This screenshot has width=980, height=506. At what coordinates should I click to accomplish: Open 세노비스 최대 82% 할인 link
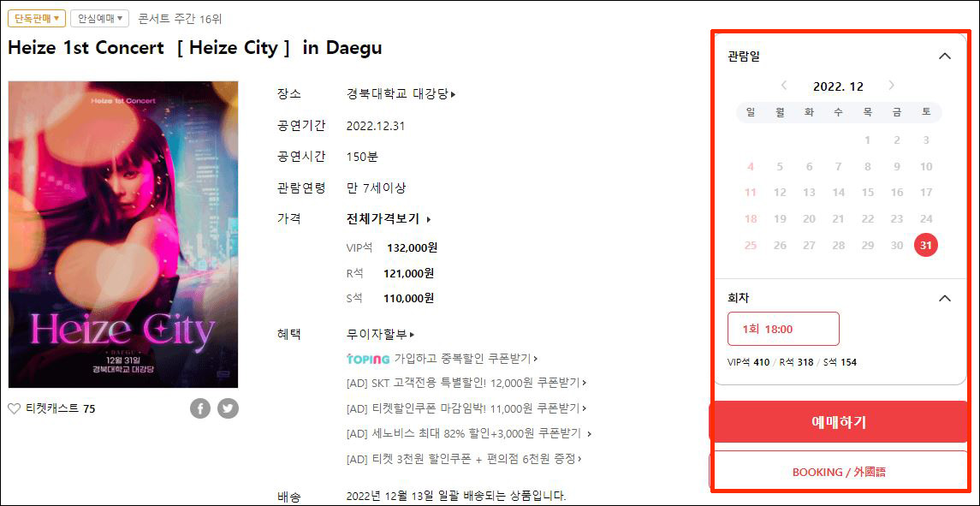[x=469, y=433]
